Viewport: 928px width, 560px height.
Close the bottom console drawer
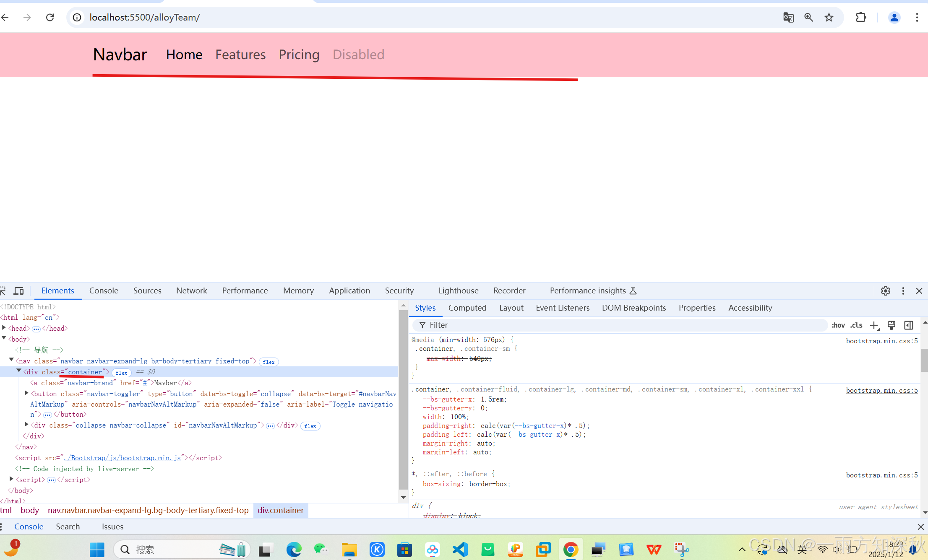tap(920, 527)
